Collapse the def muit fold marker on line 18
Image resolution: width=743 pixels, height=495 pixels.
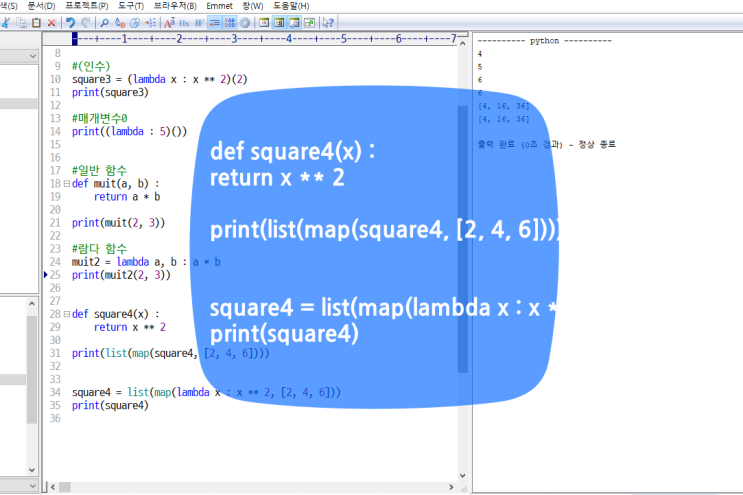(67, 183)
